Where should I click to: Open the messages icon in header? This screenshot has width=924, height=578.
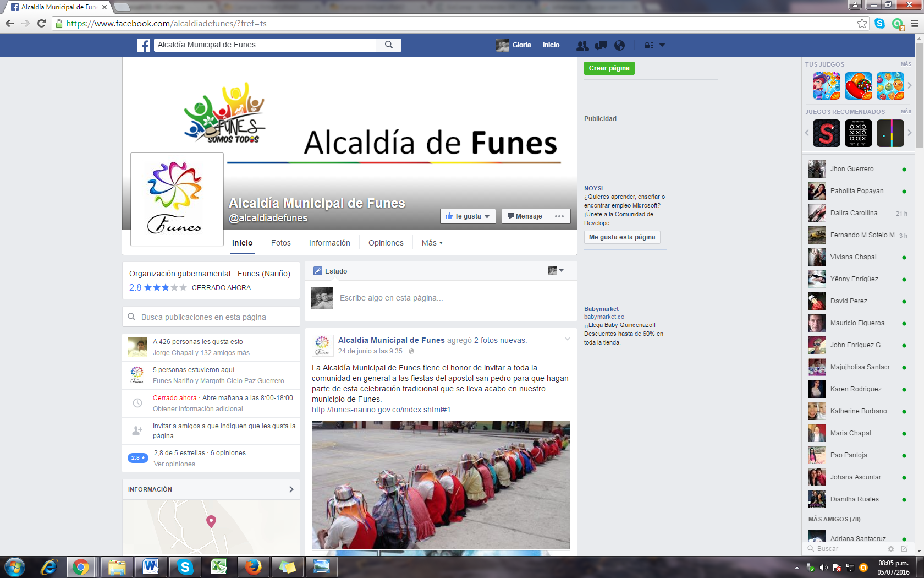[x=601, y=45]
